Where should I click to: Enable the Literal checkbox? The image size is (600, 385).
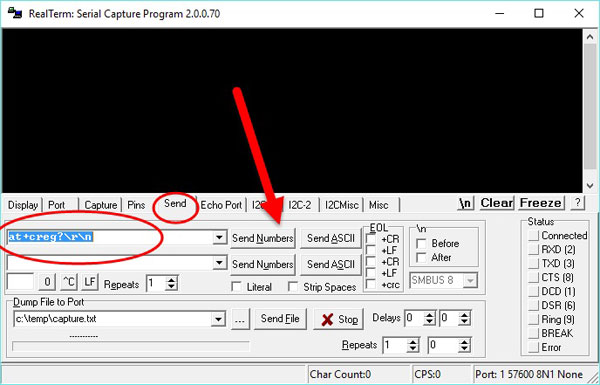(x=236, y=287)
